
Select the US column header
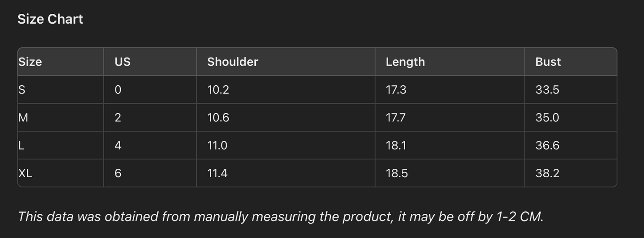(123, 62)
